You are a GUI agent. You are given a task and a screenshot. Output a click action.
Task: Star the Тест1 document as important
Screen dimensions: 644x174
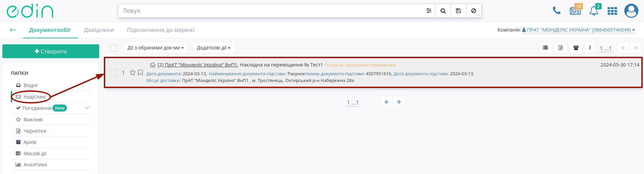(132, 73)
